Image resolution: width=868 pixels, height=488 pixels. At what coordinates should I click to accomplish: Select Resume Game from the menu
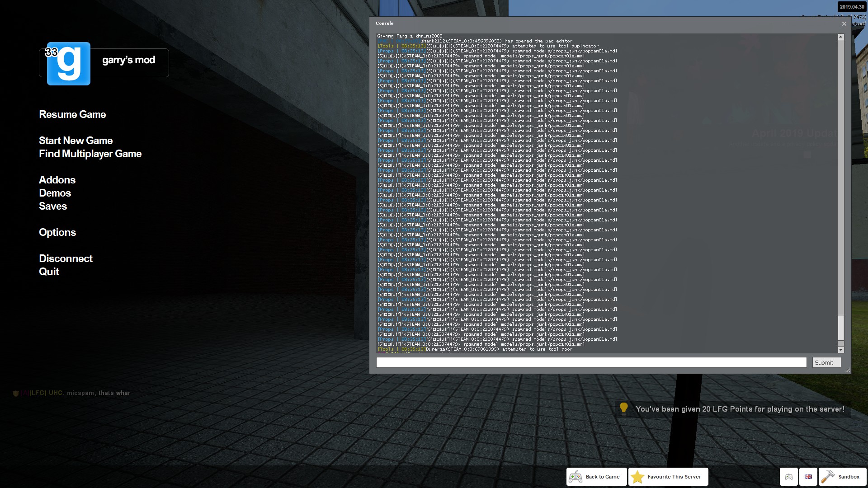pyautogui.click(x=72, y=114)
